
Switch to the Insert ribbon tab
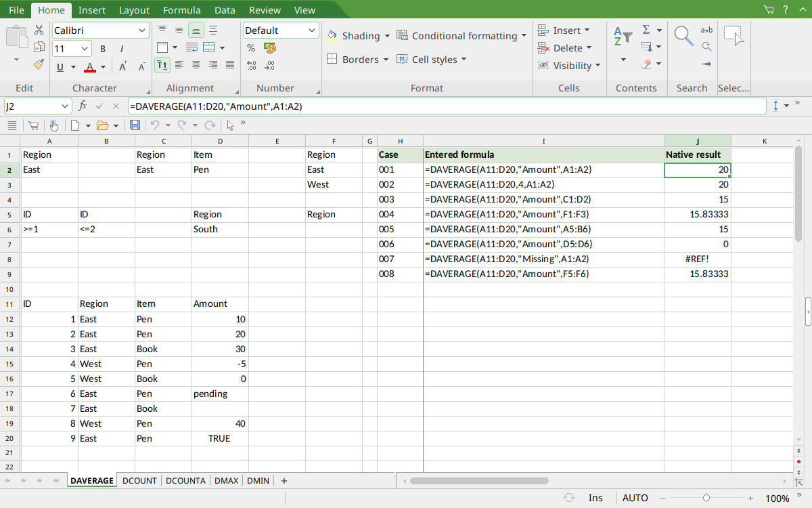tap(91, 10)
